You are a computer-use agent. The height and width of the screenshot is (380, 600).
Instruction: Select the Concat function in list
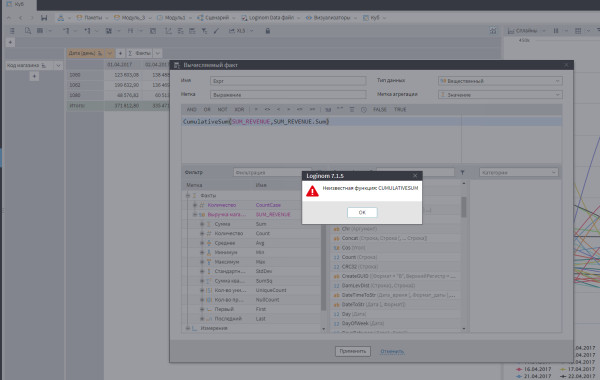pos(395,238)
